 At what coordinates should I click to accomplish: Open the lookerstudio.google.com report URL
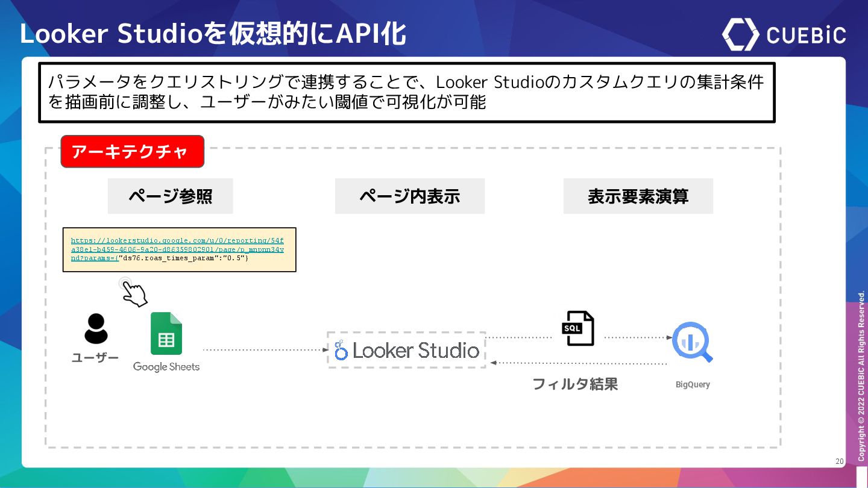coord(177,249)
